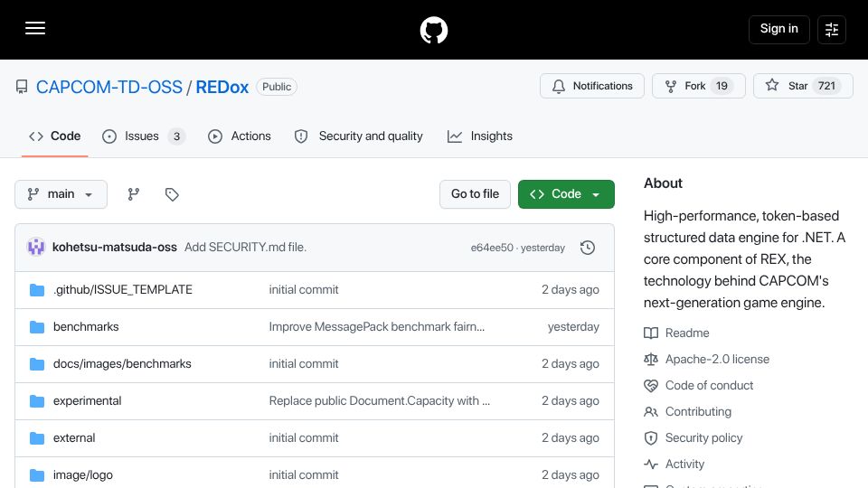Click the folder icon for external
Viewport: 868px width, 488px height.
point(37,438)
